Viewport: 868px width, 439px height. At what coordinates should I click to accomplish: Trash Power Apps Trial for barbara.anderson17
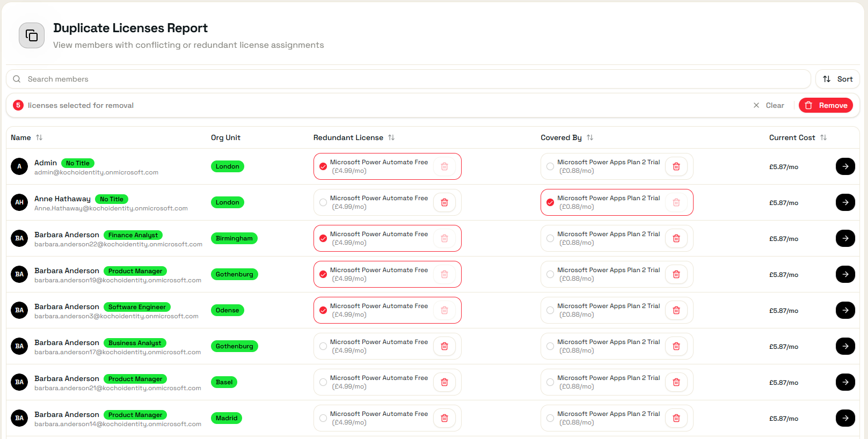pyautogui.click(x=676, y=346)
